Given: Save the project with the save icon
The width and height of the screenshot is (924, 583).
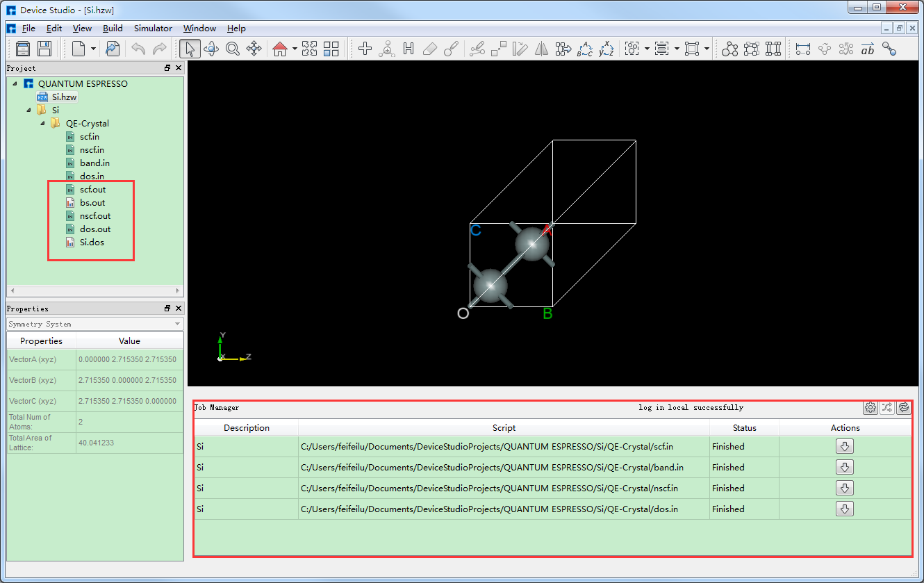Looking at the screenshot, I should pos(43,49).
